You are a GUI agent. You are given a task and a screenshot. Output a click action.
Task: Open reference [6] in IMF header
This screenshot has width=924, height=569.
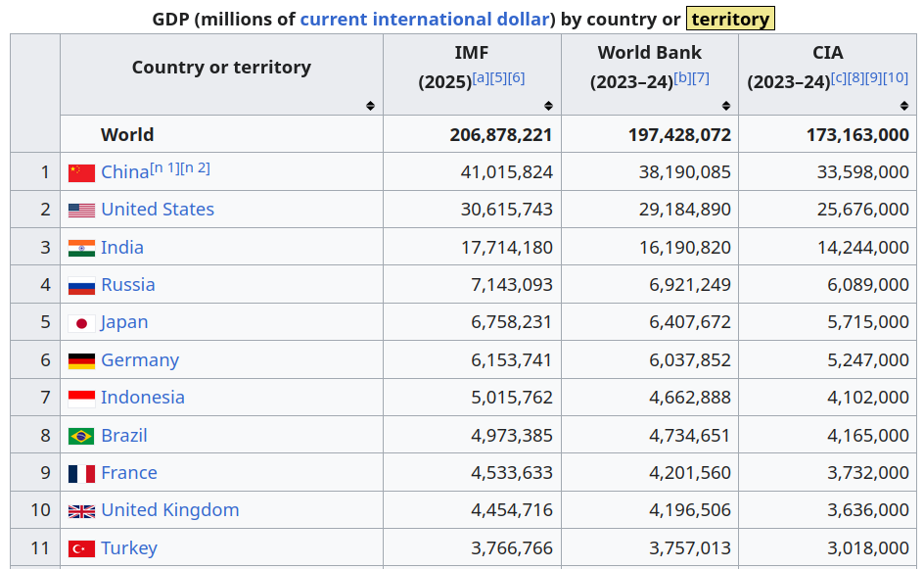click(x=516, y=77)
